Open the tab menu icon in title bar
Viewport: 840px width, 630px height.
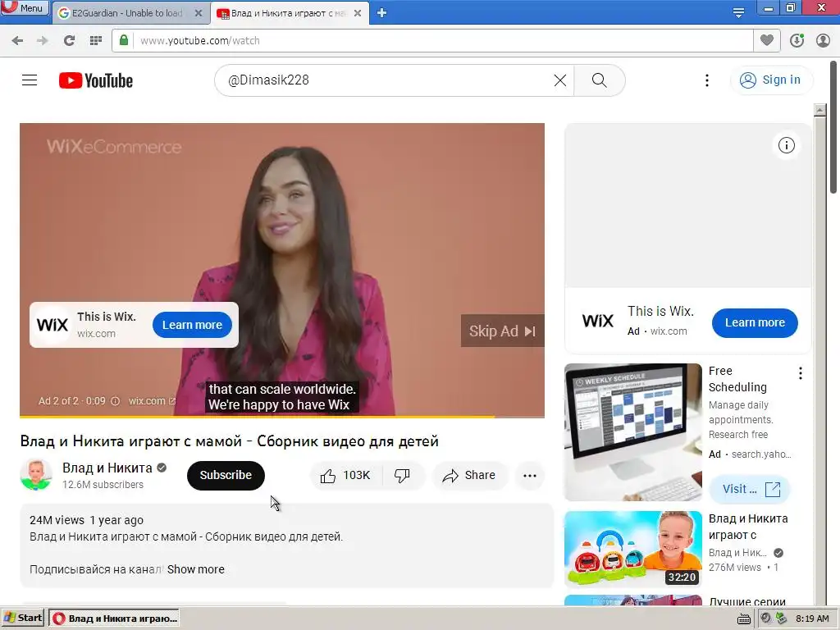738,12
